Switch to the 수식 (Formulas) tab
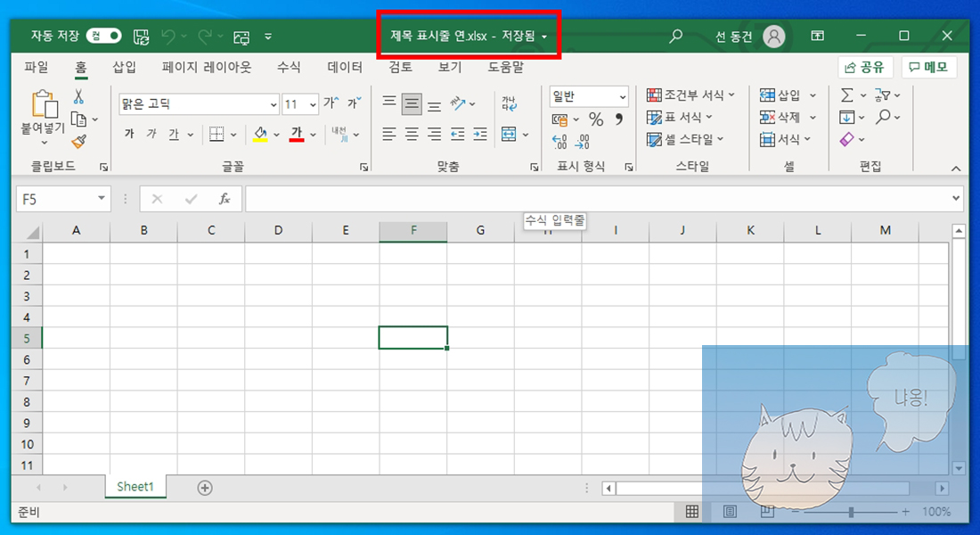The height and width of the screenshot is (535, 980). click(x=289, y=67)
